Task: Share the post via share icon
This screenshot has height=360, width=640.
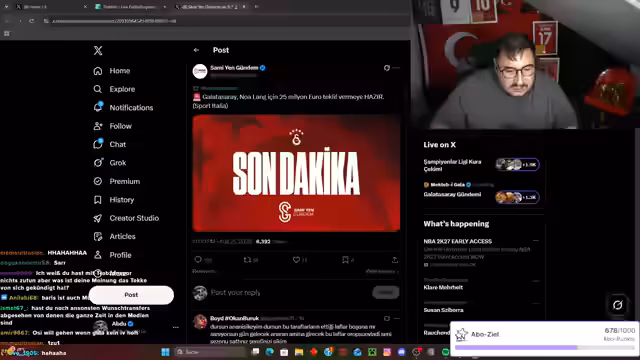Action: (x=395, y=260)
